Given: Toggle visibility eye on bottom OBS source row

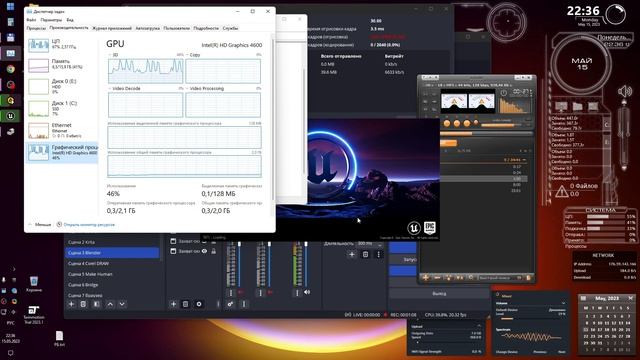Looking at the screenshot, I should click(x=204, y=251).
